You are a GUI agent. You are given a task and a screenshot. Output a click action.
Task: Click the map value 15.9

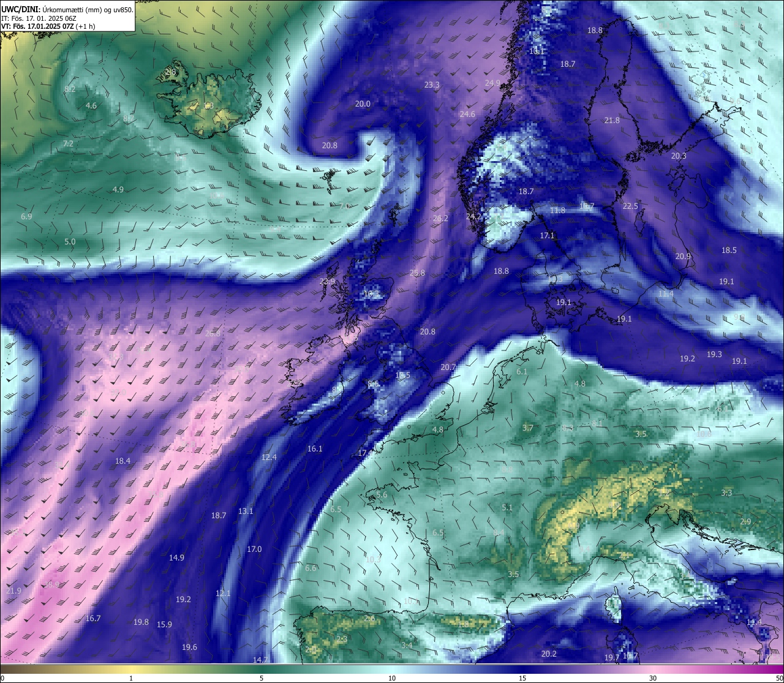pos(164,625)
